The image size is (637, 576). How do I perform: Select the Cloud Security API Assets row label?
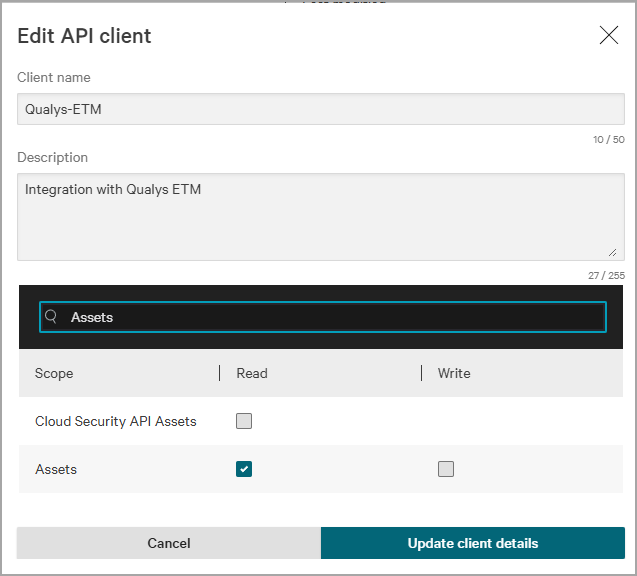(116, 421)
